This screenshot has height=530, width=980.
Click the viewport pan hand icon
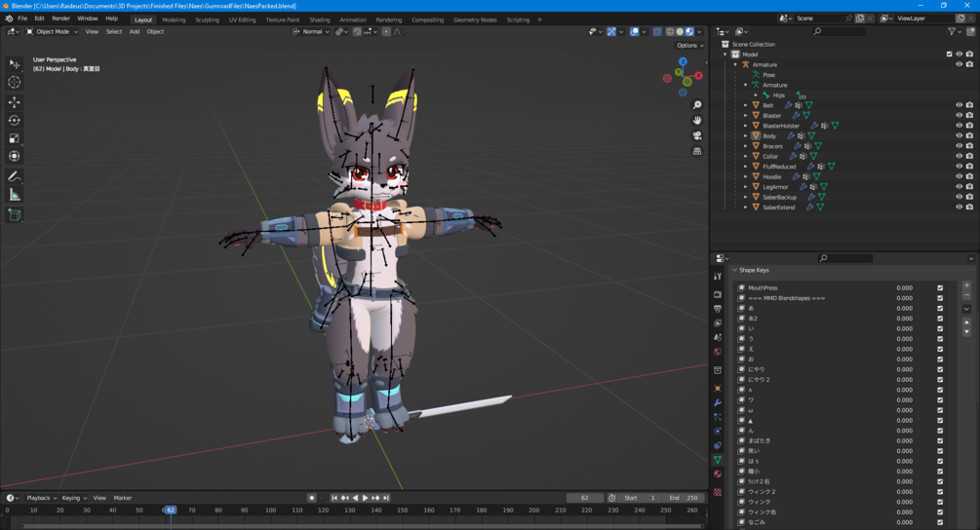pos(697,120)
